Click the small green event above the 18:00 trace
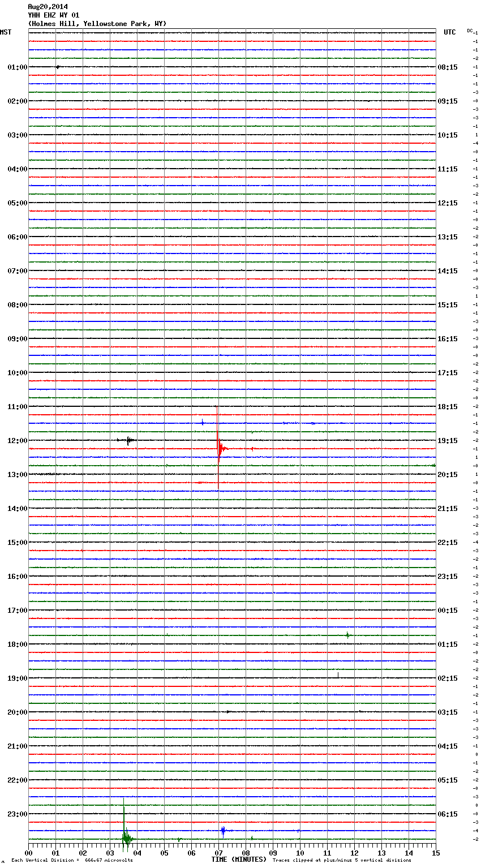The width and height of the screenshot is (481, 868). tap(347, 635)
